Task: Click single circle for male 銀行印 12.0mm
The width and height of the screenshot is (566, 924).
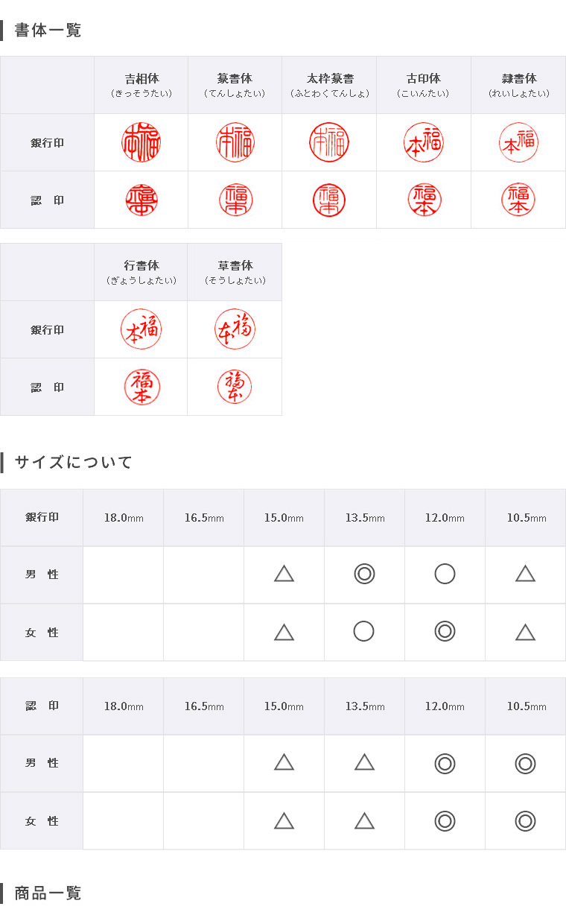Action: (445, 574)
